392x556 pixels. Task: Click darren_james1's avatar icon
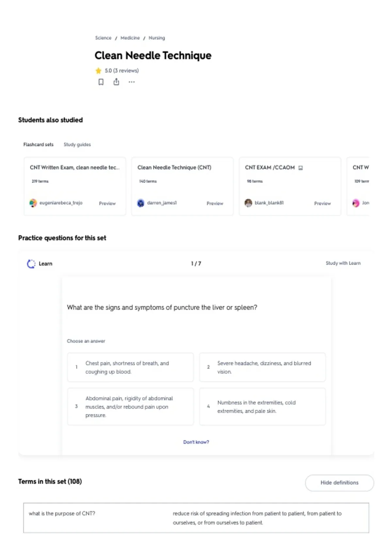140,203
